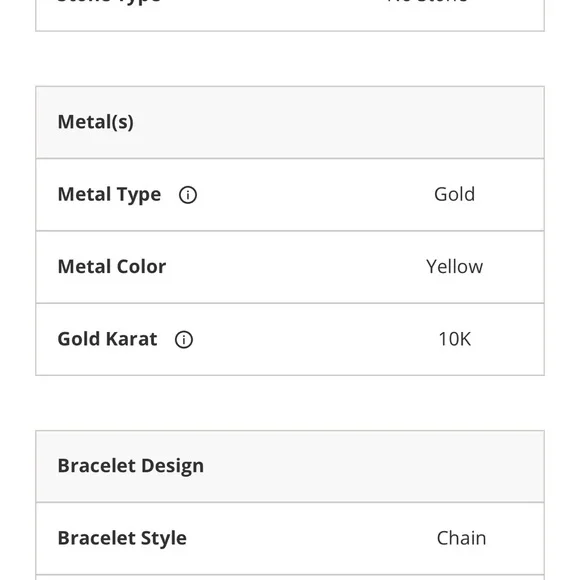Click the Stone Type row at top
580x580 pixels.
290,15
